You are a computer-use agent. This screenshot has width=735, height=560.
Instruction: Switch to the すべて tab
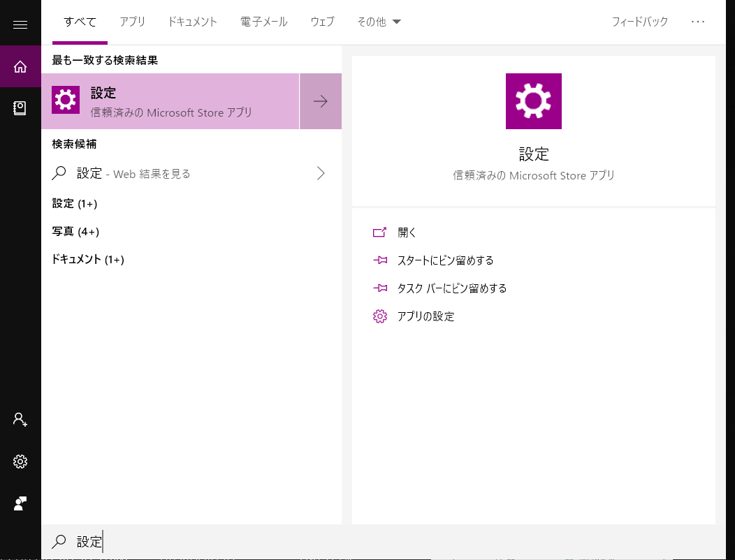tap(80, 22)
